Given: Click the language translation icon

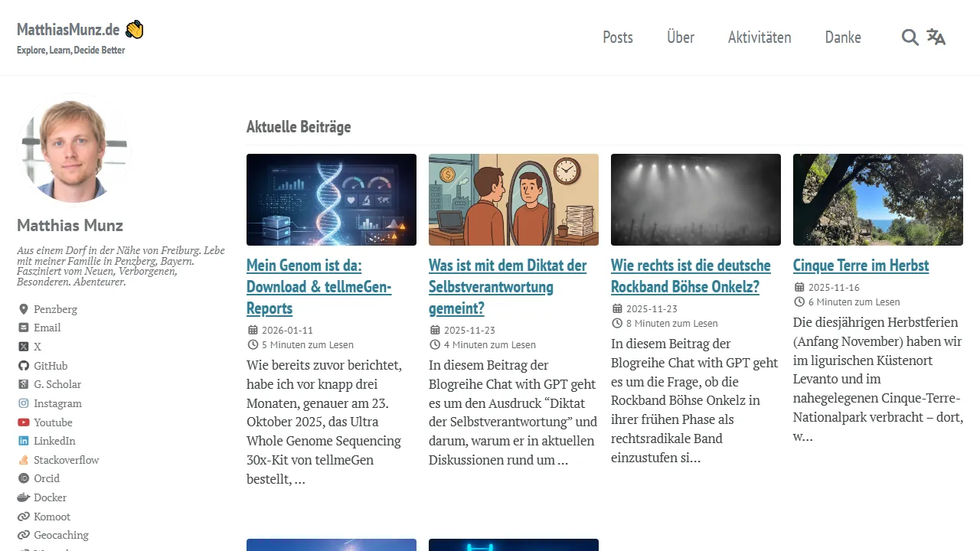Looking at the screenshot, I should click(936, 37).
